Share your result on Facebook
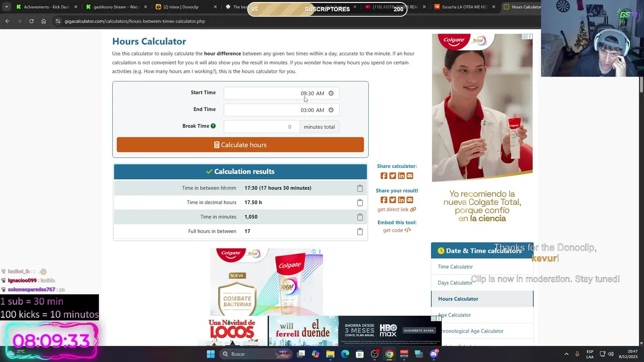 click(384, 200)
